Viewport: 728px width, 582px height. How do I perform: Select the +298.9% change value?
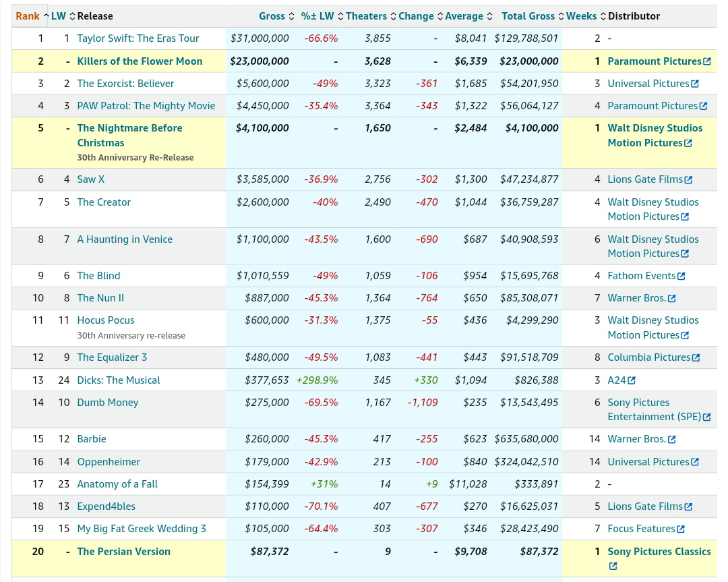click(317, 380)
